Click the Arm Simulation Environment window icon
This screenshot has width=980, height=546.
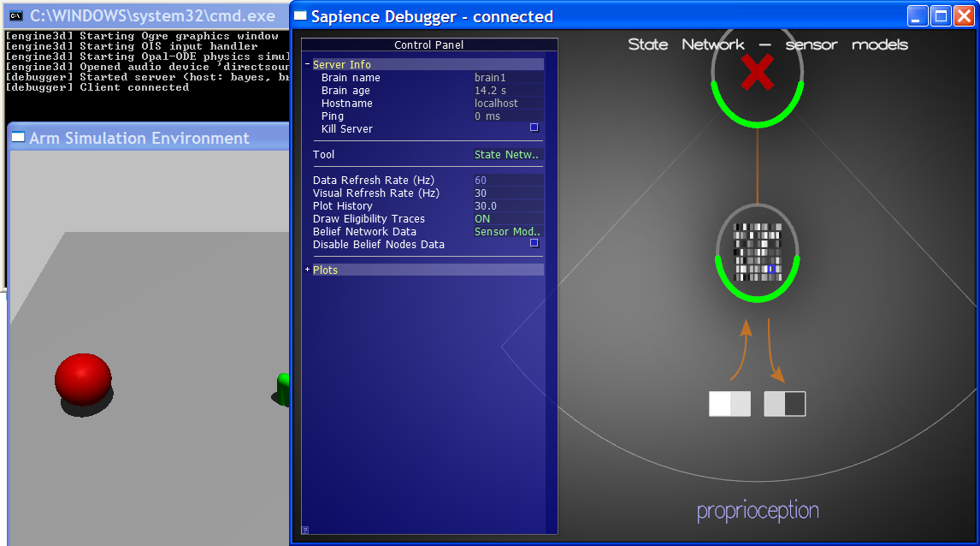(x=18, y=138)
